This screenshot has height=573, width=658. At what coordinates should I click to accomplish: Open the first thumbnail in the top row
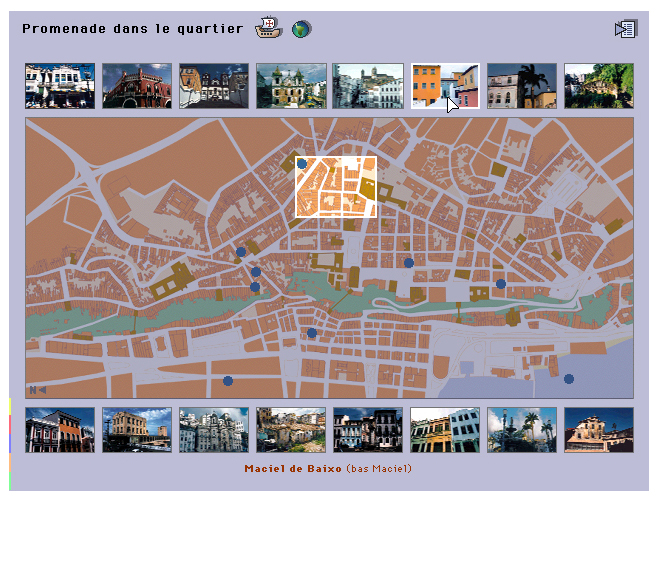tap(60, 86)
